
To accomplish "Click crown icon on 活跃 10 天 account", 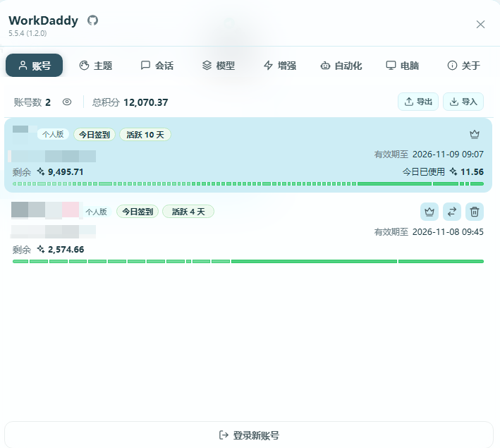I will [x=475, y=134].
